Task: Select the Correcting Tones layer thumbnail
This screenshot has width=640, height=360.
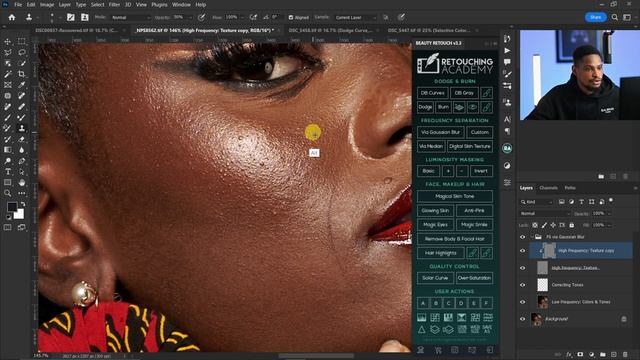Action: (x=542, y=285)
